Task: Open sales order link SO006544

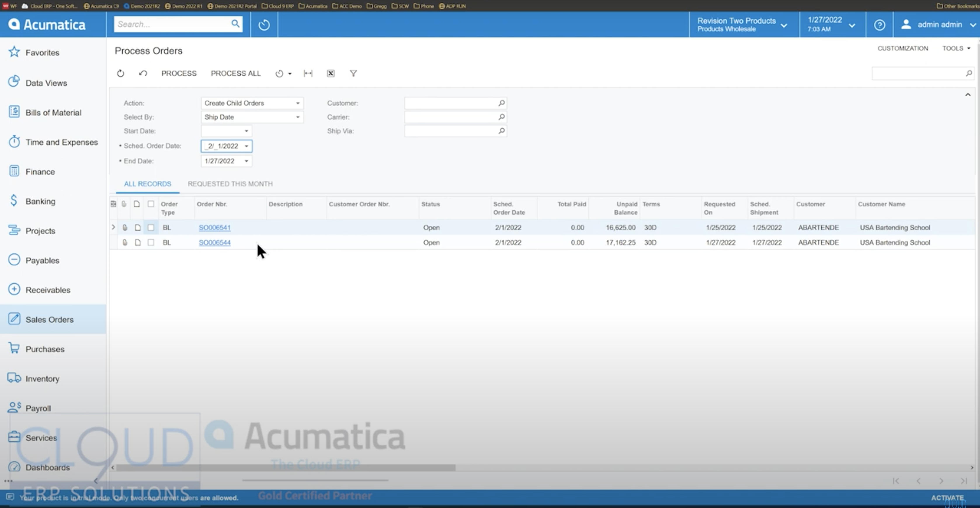Action: coord(215,242)
